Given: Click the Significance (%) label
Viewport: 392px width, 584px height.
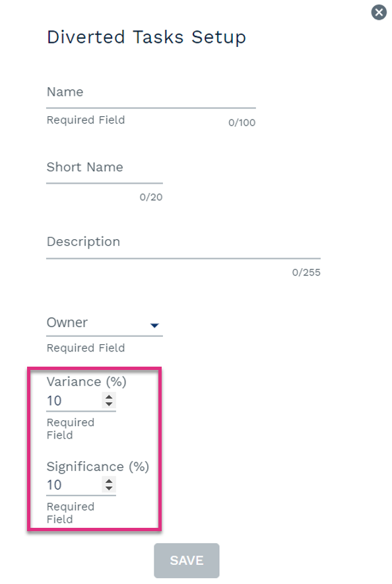Looking at the screenshot, I should tap(98, 466).
